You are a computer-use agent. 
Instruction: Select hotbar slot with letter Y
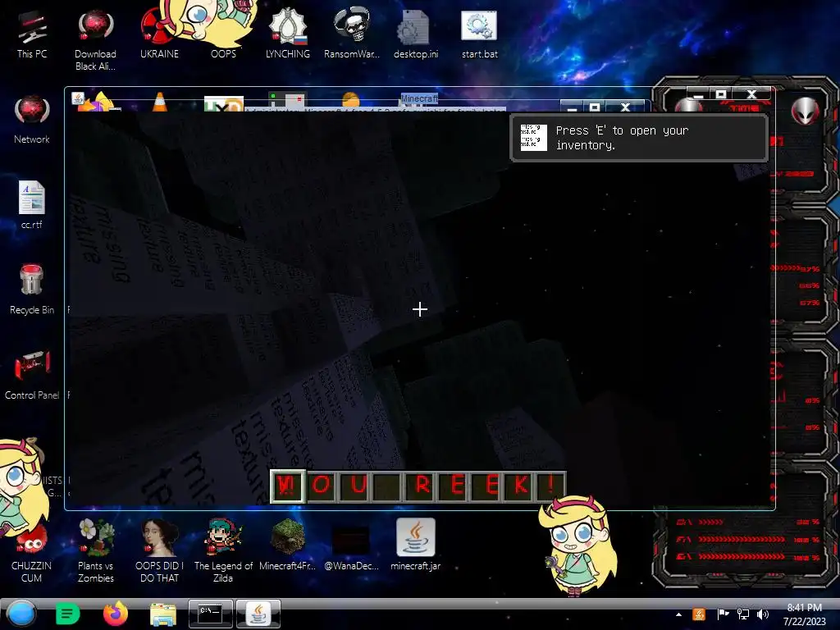tap(288, 486)
